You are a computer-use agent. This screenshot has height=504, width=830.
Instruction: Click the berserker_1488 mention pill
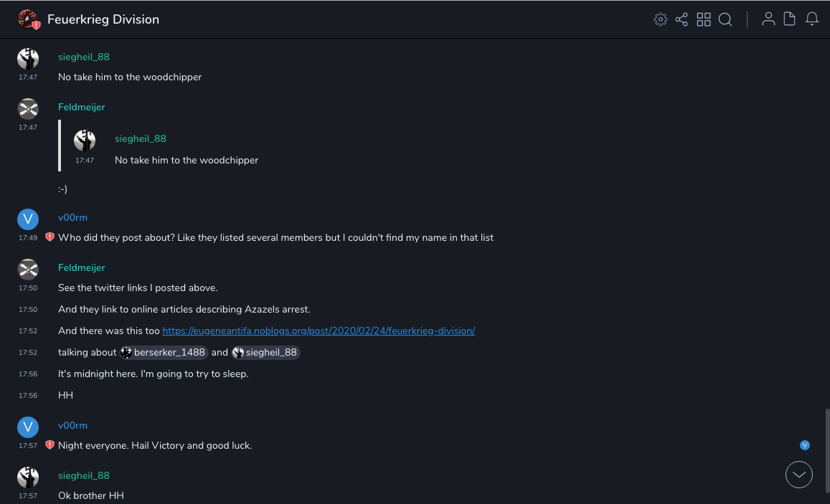tap(164, 352)
